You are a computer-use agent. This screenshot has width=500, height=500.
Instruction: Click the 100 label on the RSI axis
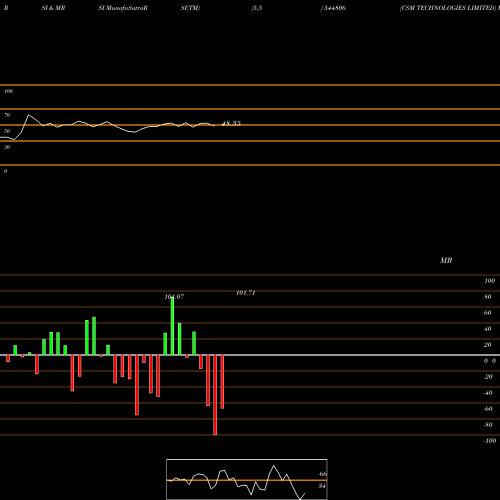point(8,91)
